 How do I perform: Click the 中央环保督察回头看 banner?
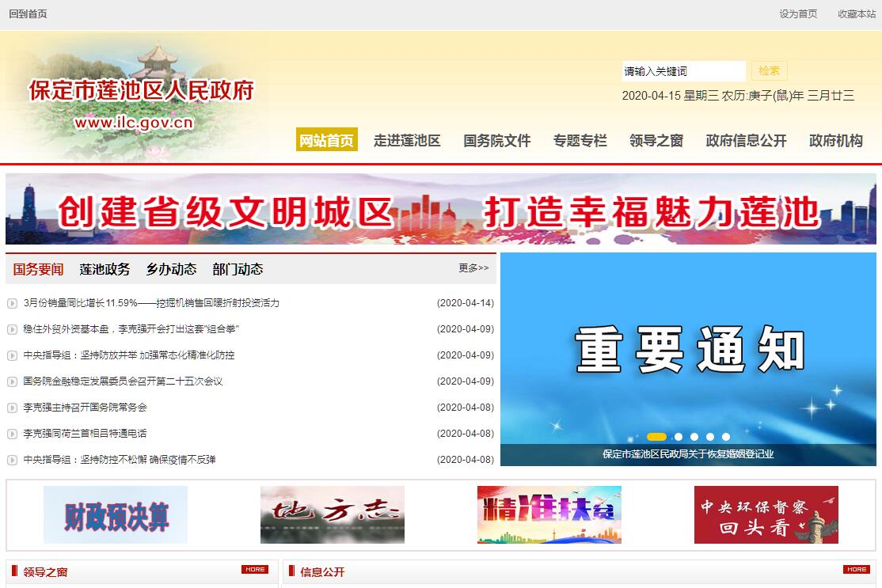[x=766, y=514]
